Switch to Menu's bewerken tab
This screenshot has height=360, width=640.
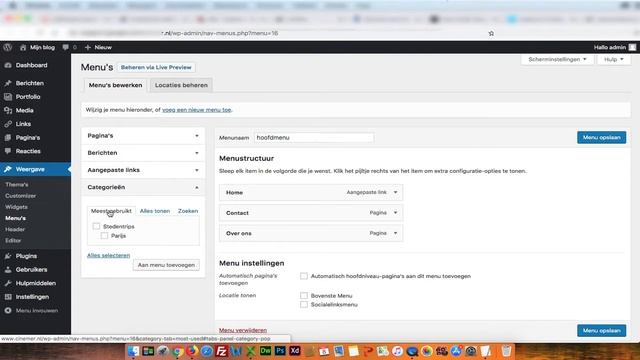[x=116, y=85]
